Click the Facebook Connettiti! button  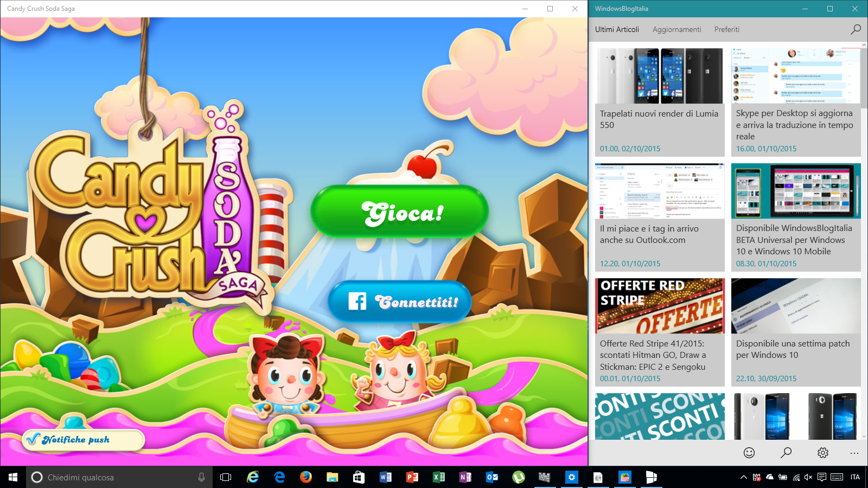[400, 301]
